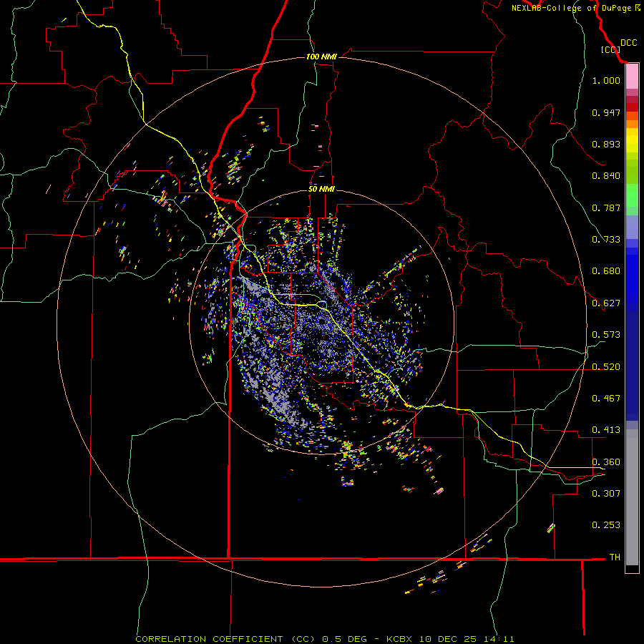Click the CORRELATION COEFFICIENT caption text
644x644 pixels.
tap(210, 639)
